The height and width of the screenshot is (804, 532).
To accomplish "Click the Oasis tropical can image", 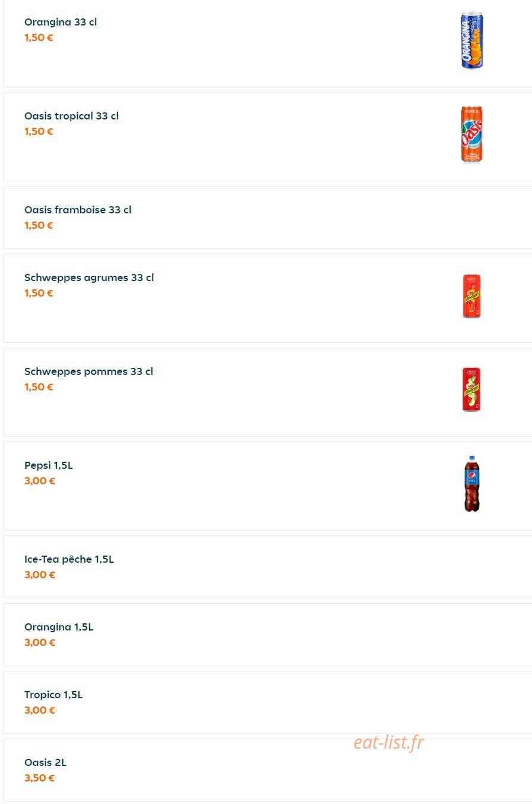I will [472, 134].
